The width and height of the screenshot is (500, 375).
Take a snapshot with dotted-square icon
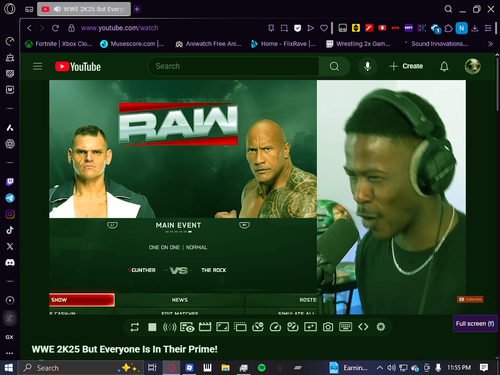pos(284,28)
